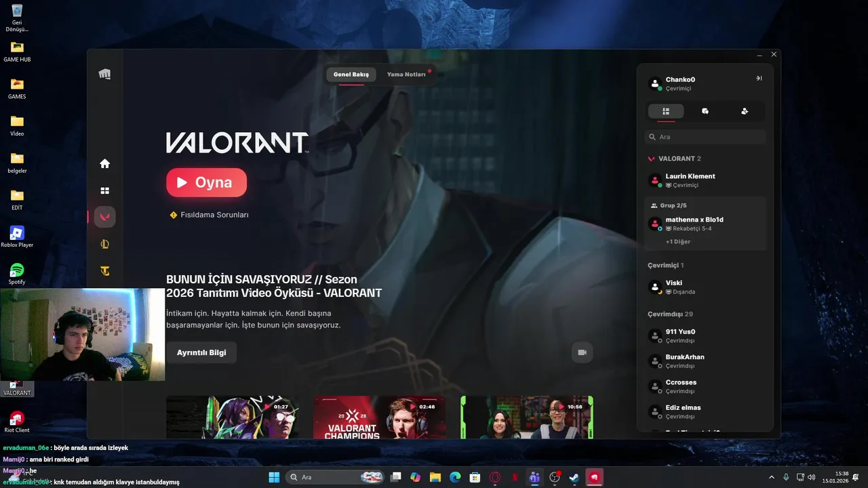Open File Explorer from the taskbar

(435, 477)
